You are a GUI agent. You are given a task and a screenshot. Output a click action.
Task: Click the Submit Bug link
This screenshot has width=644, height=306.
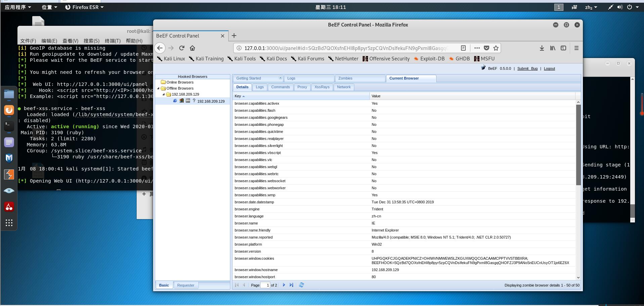coord(527,68)
